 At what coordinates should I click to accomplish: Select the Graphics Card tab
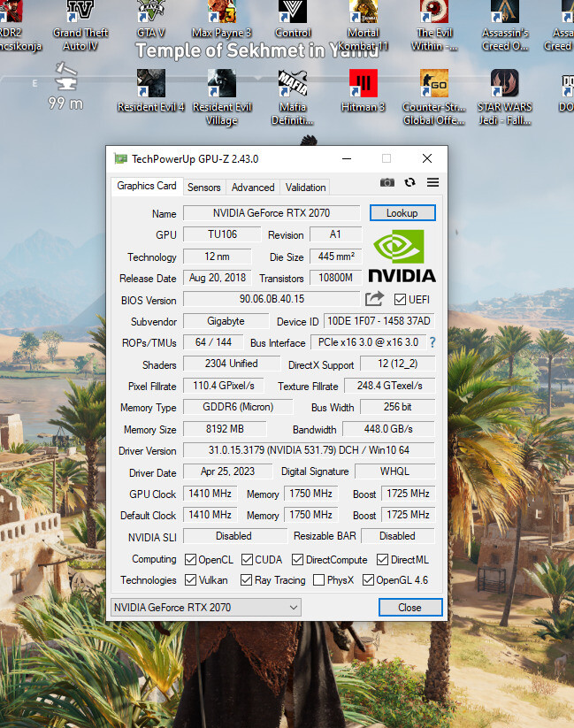[x=147, y=186]
